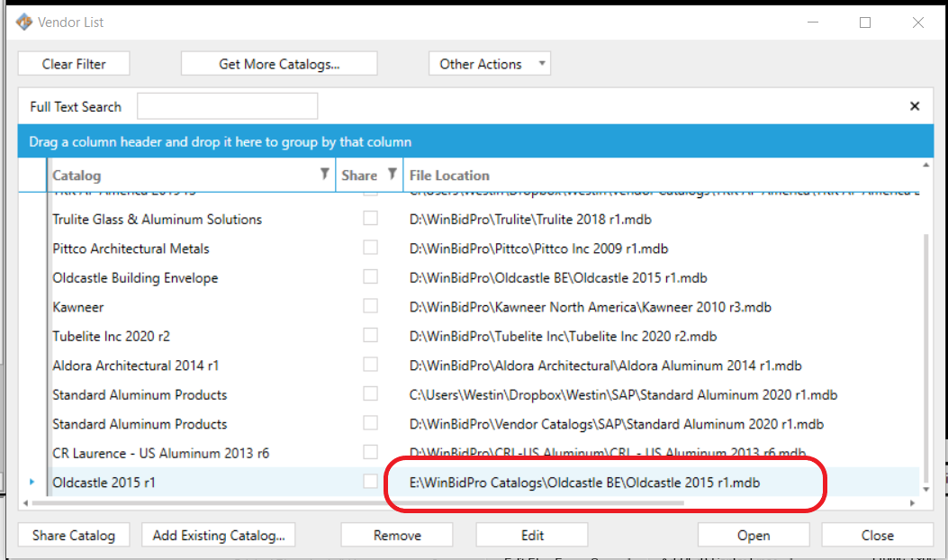Check Share box for Oldcastle Building Envelope

coord(371,277)
